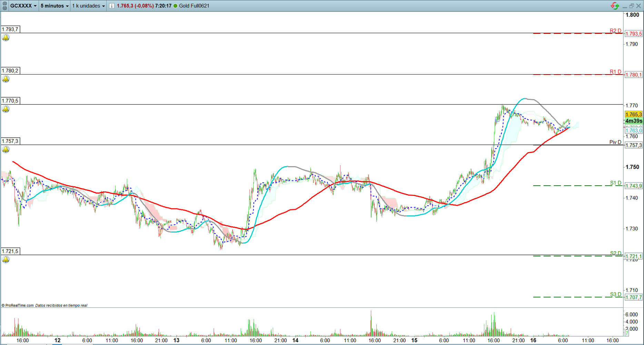
Task: Click the 1.730 price scale label
Action: (632, 229)
